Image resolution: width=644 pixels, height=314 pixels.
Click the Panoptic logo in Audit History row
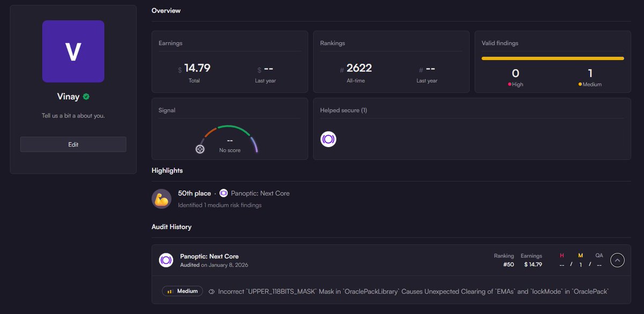(166, 260)
